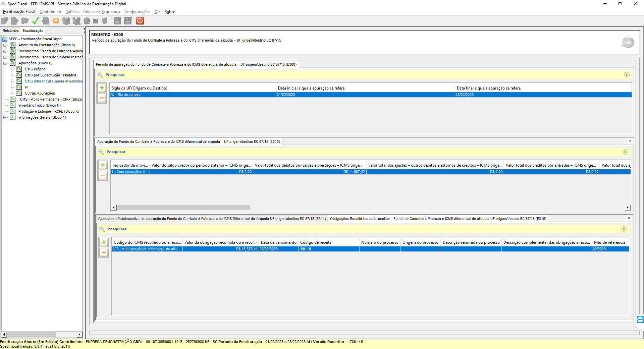Select Outras Apurações tree item
644x349 pixels.
(x=40, y=93)
